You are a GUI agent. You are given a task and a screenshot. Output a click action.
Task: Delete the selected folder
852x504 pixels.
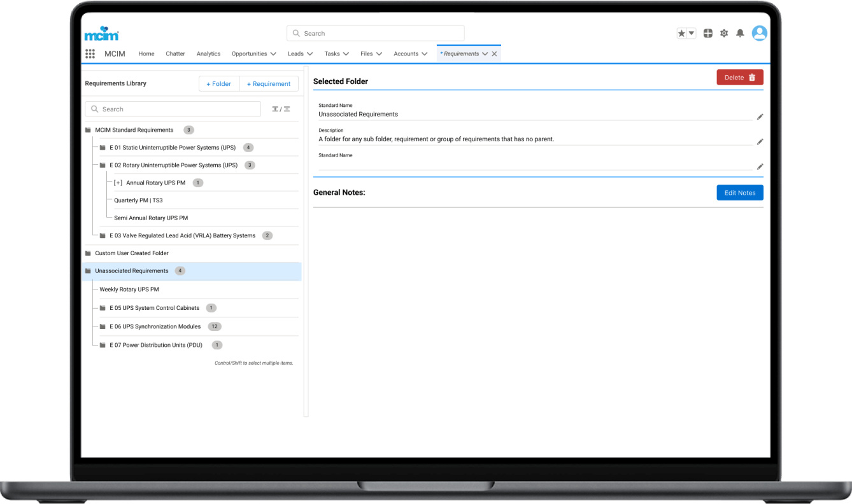click(x=740, y=78)
